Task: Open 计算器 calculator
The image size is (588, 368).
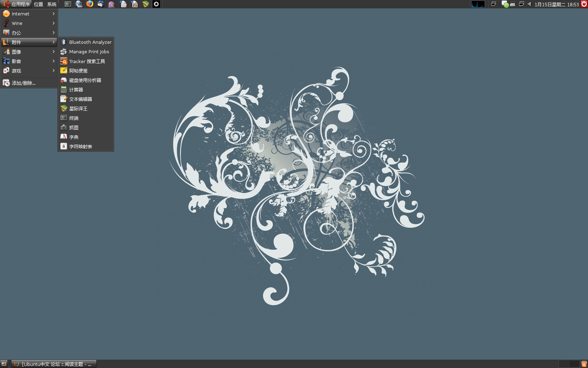Action: point(86,90)
